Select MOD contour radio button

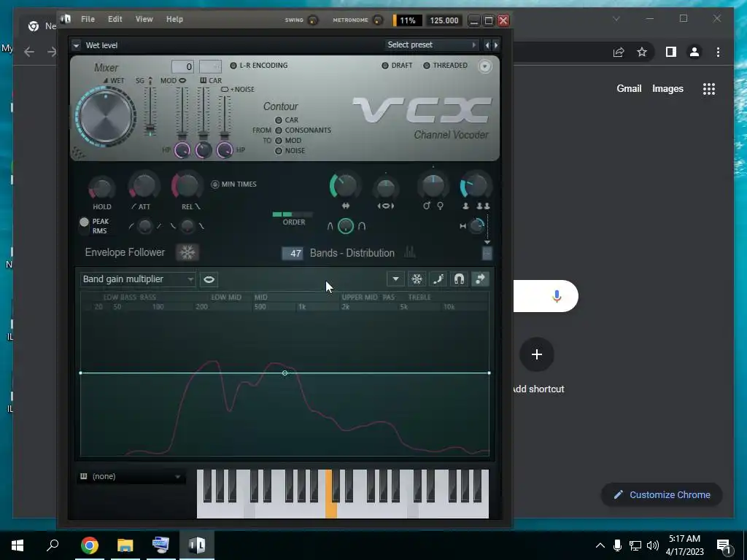[x=279, y=141]
